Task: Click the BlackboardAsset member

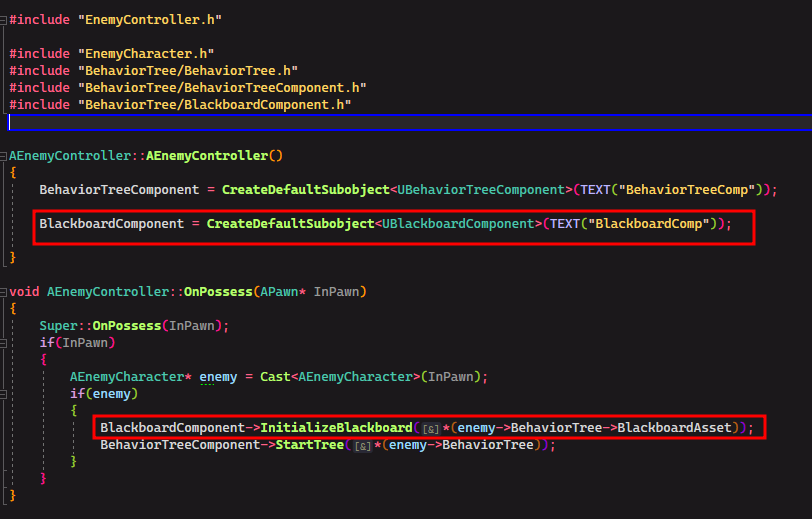Action: [674, 427]
